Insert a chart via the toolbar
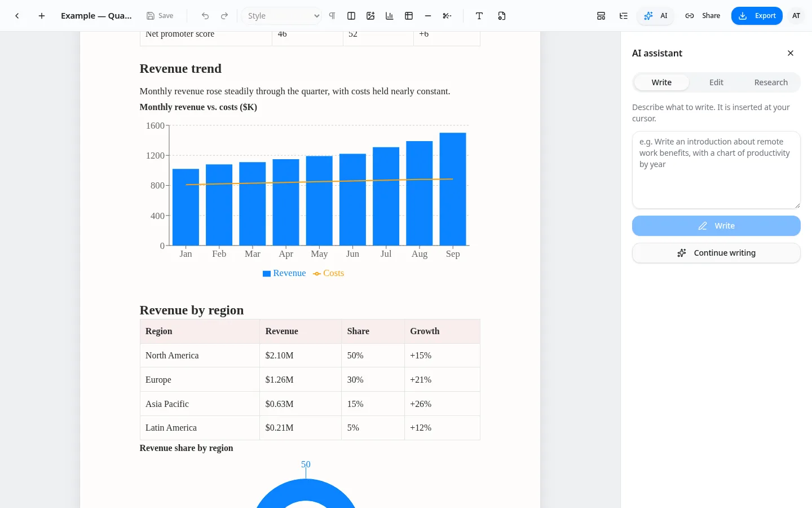Image resolution: width=812 pixels, height=508 pixels. pos(390,16)
